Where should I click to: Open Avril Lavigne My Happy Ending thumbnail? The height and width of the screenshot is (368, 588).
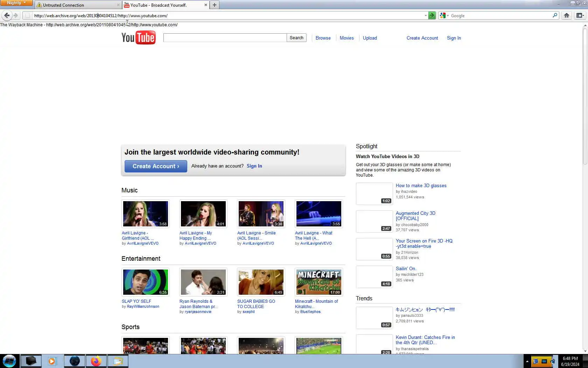click(203, 214)
